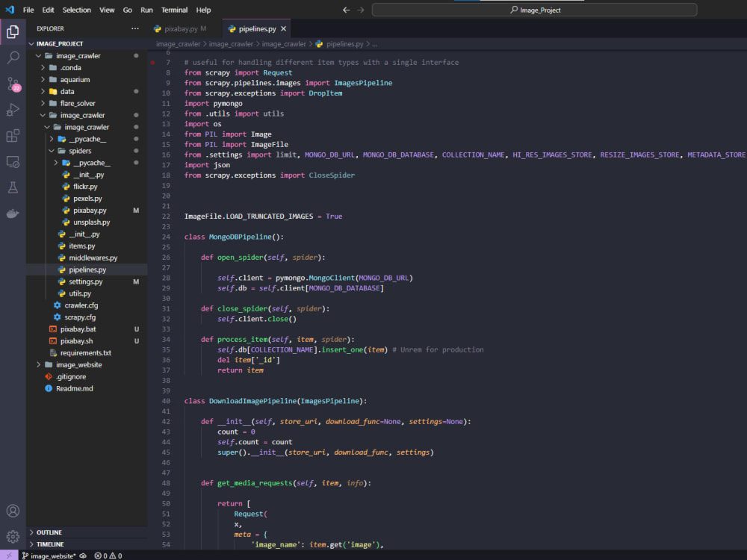Screen dimensions: 747x560
Task: Open Source Control view with 22 badge
Action: [13, 83]
